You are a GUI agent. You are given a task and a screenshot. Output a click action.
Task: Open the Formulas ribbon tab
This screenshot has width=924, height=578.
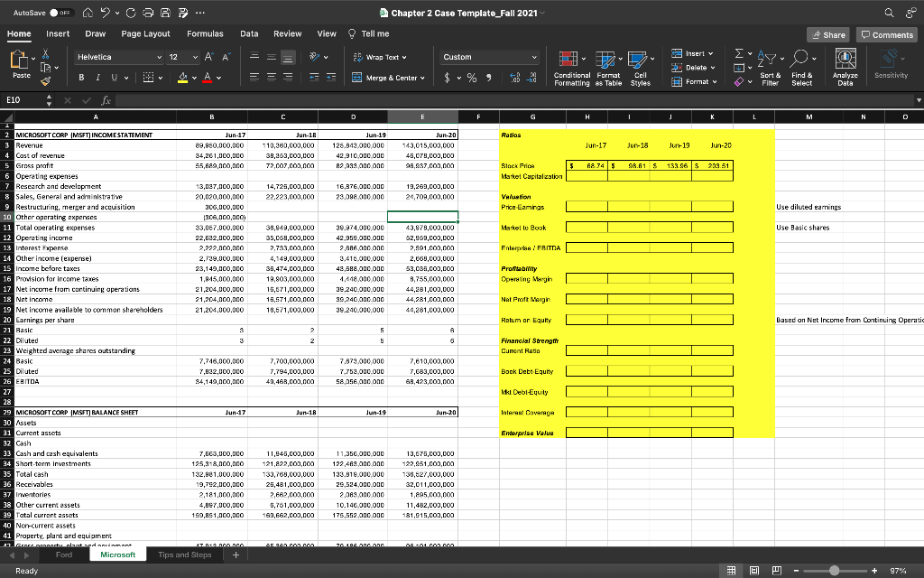coord(205,33)
